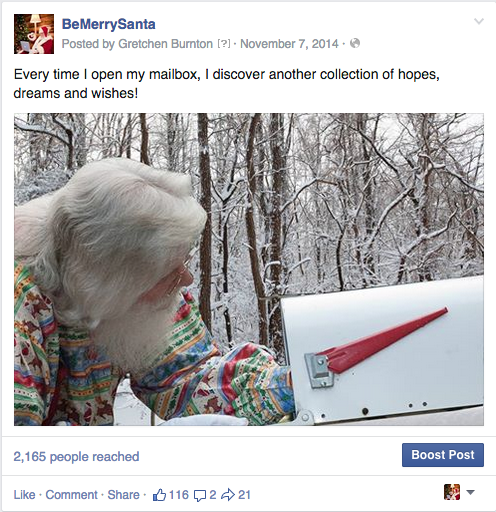Screen dimensions: 496x512
Task: Click the BeMerrySanta page name
Action: coord(108,24)
